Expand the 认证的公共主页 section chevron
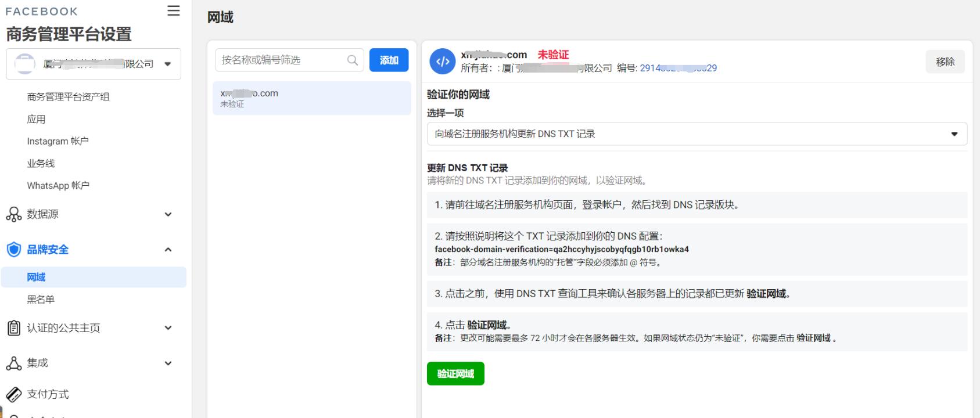980x418 pixels. coord(168,328)
